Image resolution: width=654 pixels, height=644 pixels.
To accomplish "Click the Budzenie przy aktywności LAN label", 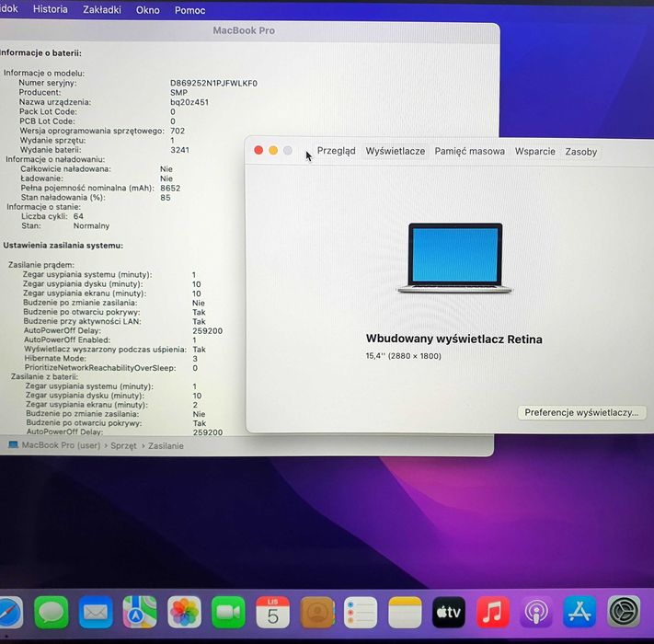I will [82, 321].
